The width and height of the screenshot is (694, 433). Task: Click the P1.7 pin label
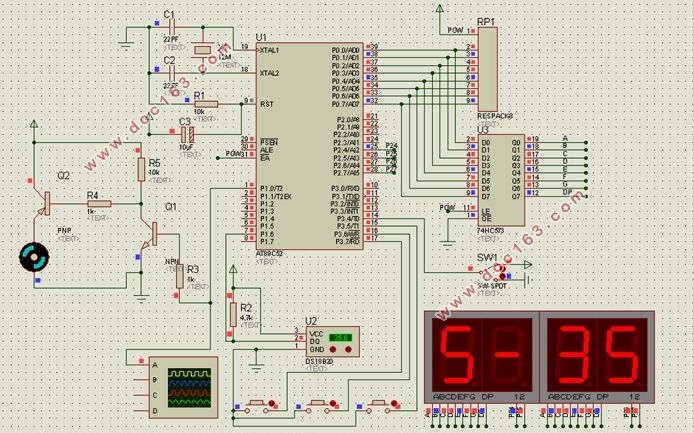click(267, 242)
